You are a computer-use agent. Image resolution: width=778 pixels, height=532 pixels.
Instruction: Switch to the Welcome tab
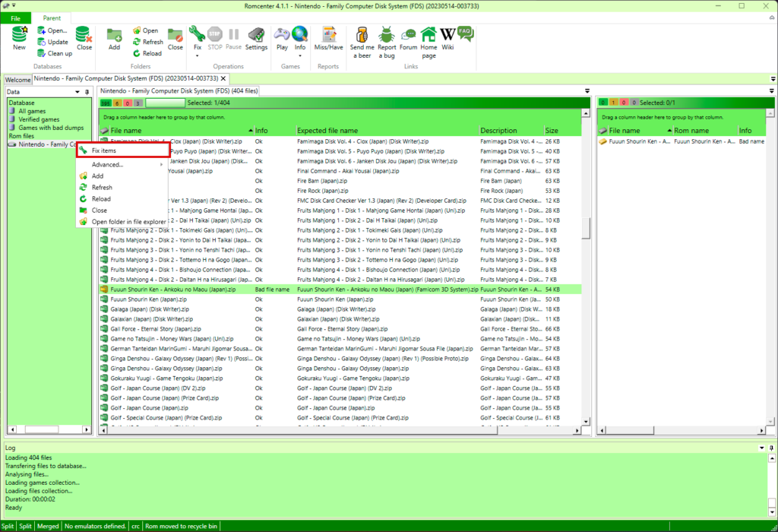pyautogui.click(x=18, y=79)
